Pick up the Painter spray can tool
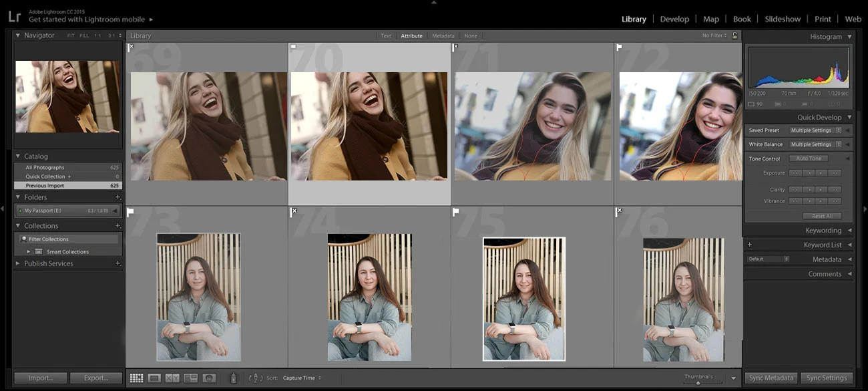Viewport: 868px width, 391px height. click(x=233, y=378)
